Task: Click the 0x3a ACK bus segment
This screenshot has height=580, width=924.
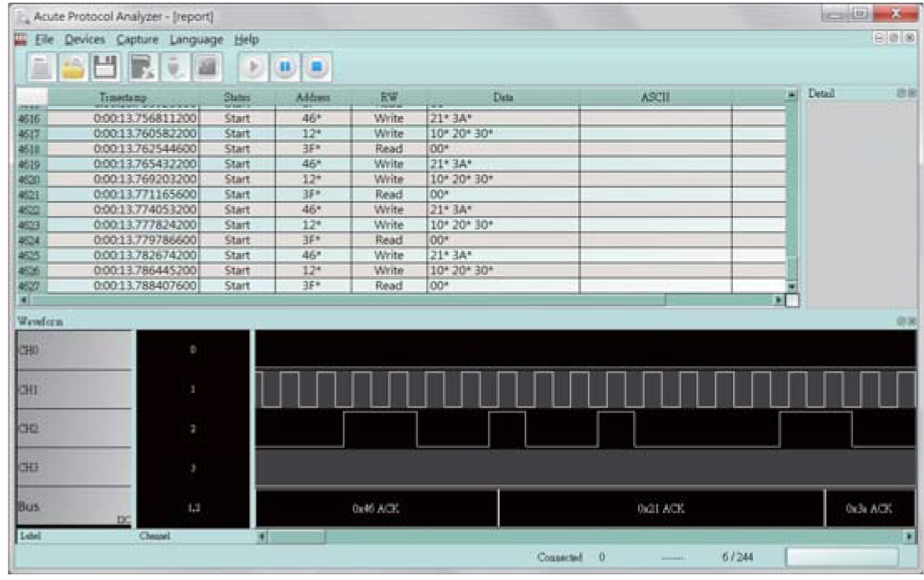Action: [x=870, y=508]
